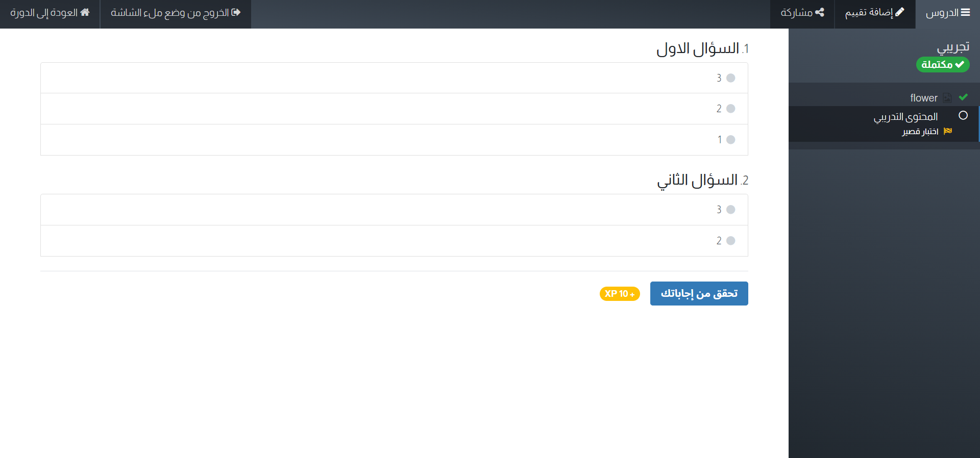The image size is (980, 458).
Task: Select answer 2 for السؤال الاول
Action: coord(730,109)
